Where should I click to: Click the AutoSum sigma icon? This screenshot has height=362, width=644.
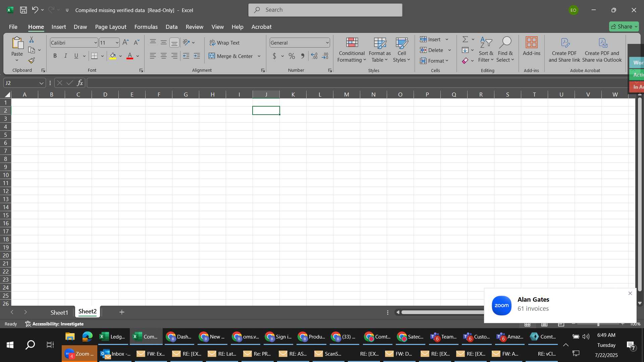click(x=465, y=39)
